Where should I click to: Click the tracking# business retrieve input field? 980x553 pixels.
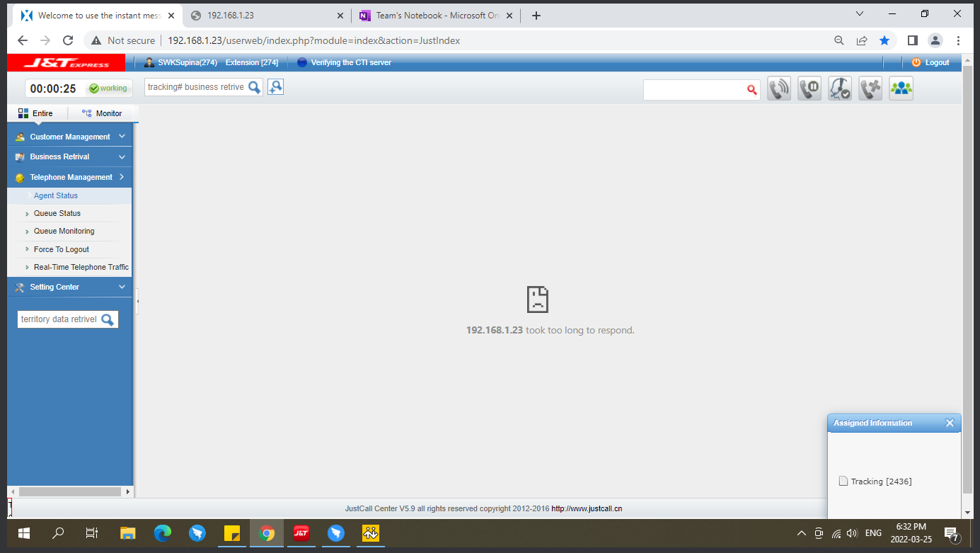point(195,87)
